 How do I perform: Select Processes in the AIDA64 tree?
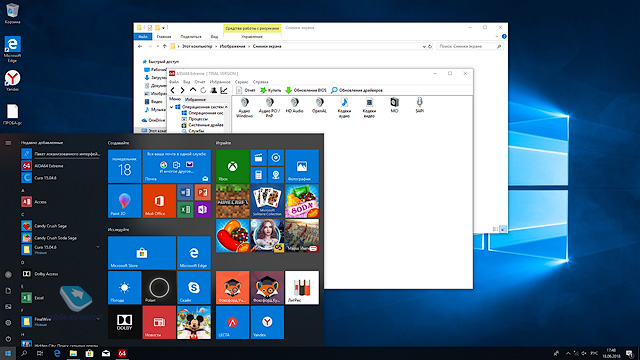pos(198,119)
